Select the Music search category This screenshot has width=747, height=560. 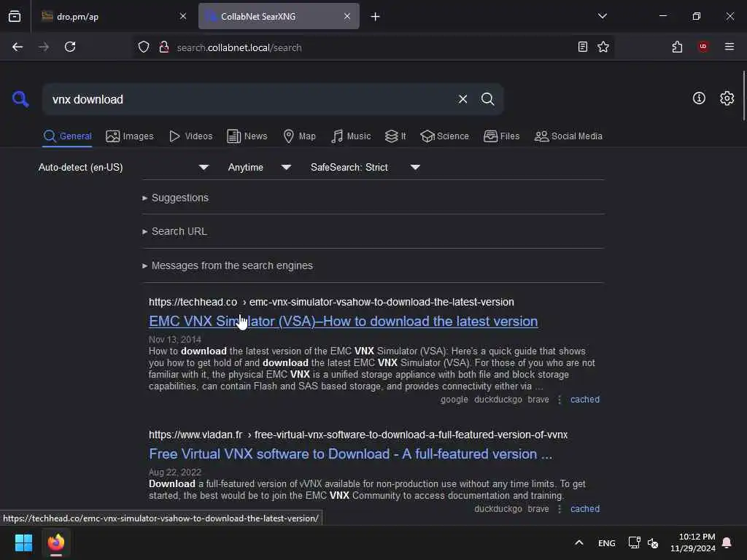pos(351,136)
